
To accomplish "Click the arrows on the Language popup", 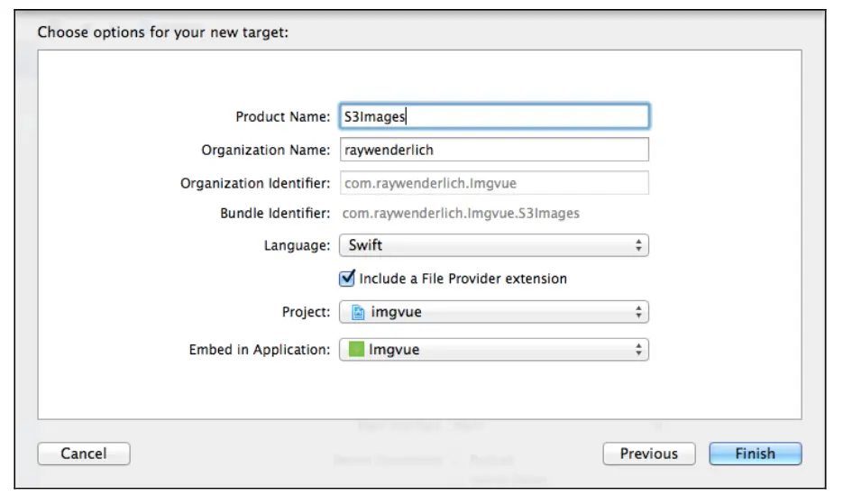I will (638, 245).
